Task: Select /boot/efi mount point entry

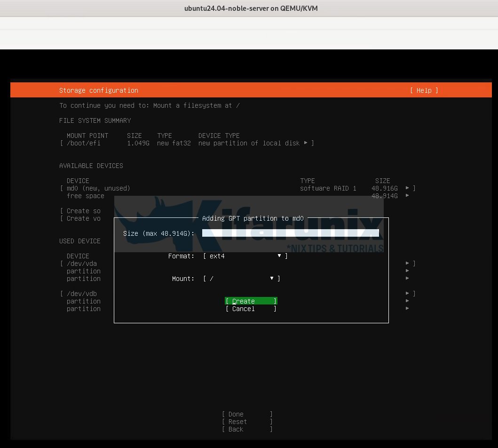Action: 187,143
